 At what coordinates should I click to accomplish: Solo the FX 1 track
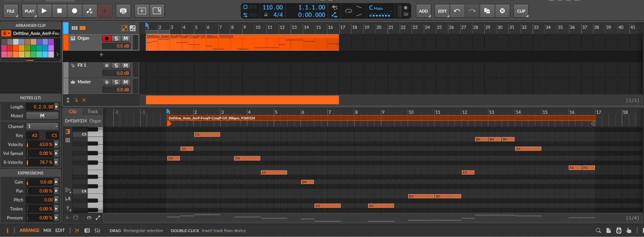pos(116,66)
